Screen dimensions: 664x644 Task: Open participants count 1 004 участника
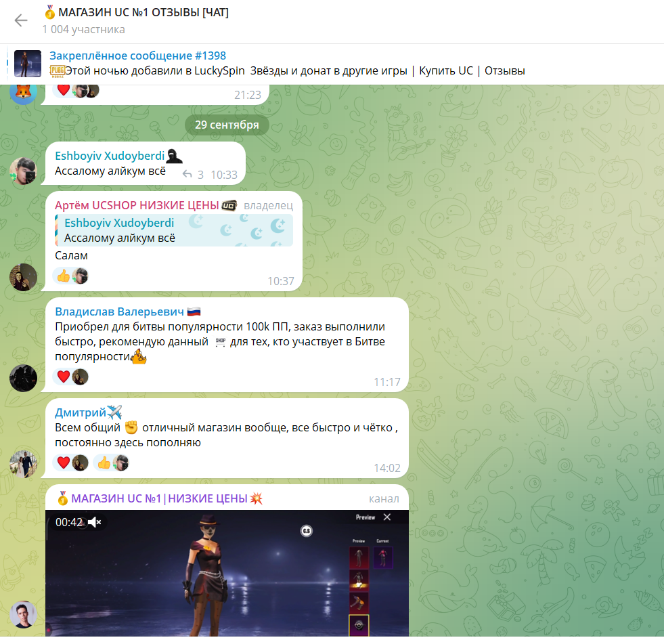(x=84, y=30)
